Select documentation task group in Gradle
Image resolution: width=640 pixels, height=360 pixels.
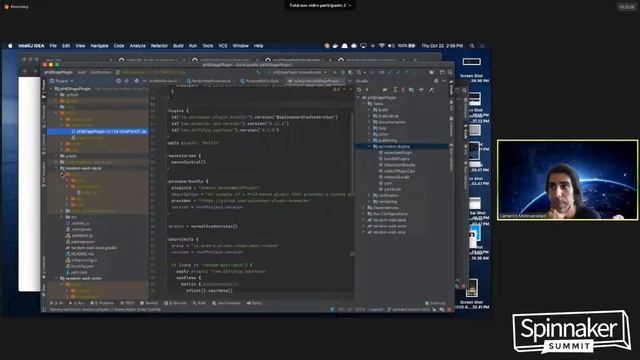(388, 122)
